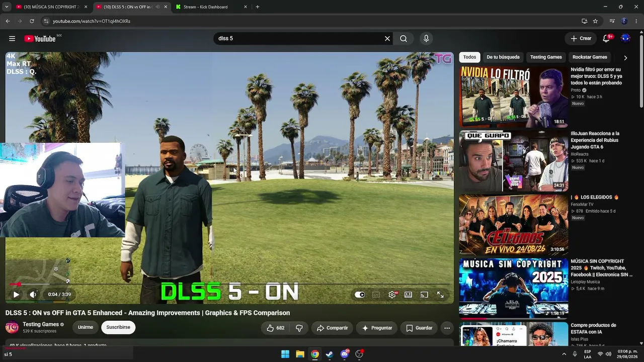644x362 pixels.
Task: Go back in the browser
Action: [8, 21]
